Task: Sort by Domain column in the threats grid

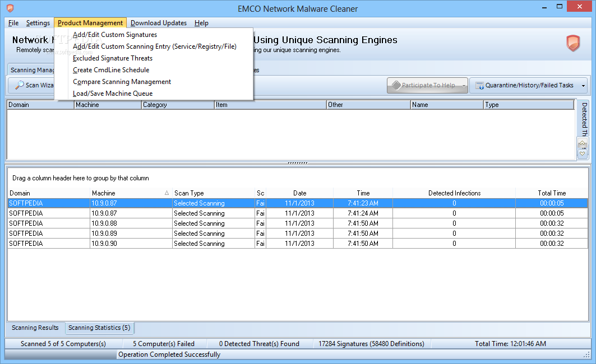Action: [40, 105]
